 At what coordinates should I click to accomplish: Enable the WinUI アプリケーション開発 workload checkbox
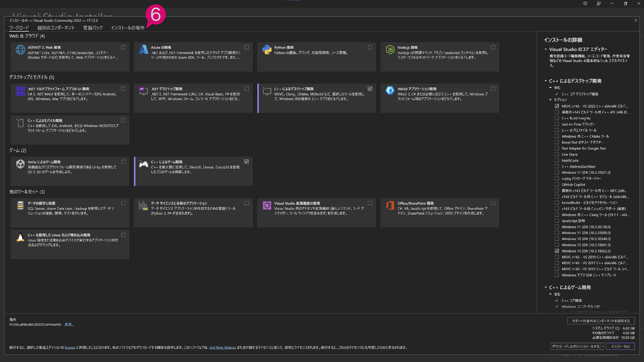[493, 89]
